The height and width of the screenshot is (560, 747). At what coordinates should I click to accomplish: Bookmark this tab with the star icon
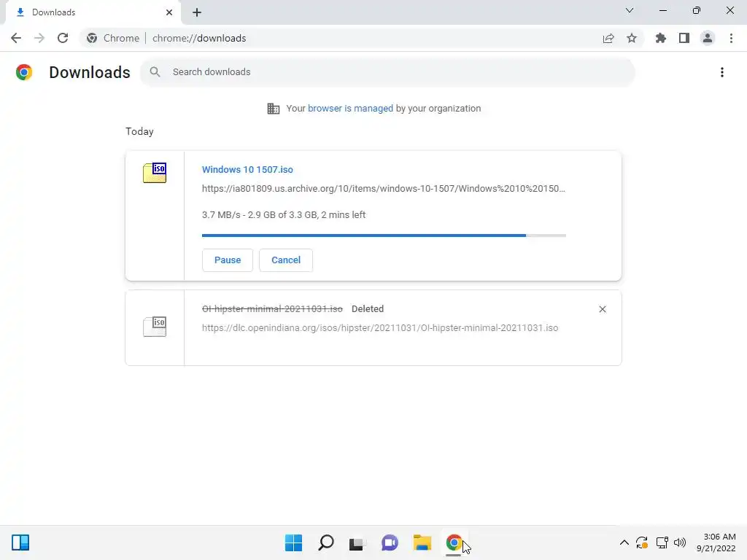coord(632,38)
